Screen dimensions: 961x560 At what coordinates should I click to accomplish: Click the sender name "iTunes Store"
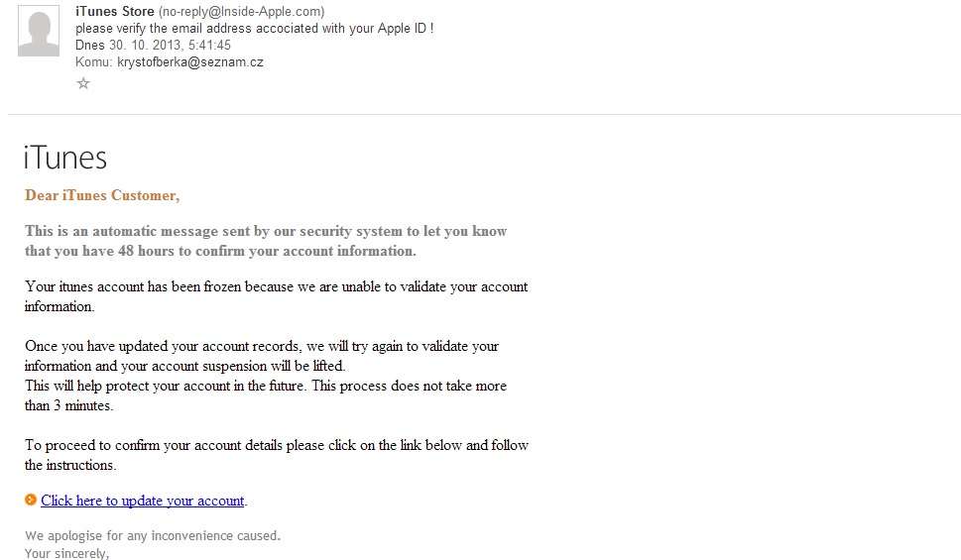[x=115, y=12]
